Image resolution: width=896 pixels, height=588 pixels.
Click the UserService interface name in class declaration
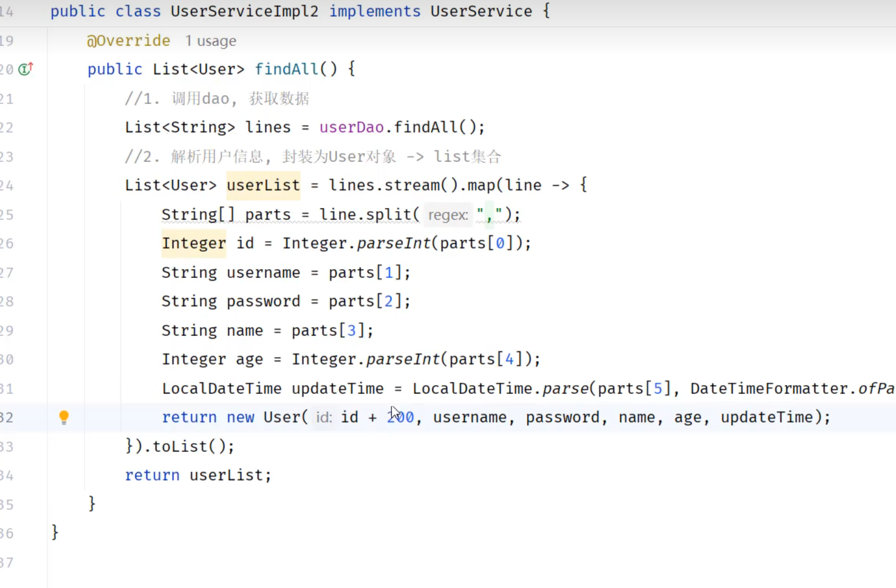[x=481, y=12]
